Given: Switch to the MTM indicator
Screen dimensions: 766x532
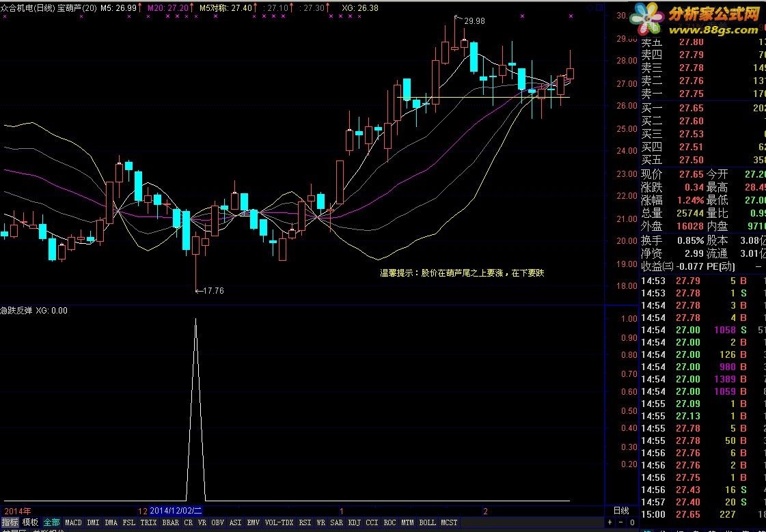Looking at the screenshot, I should pyautogui.click(x=407, y=522).
